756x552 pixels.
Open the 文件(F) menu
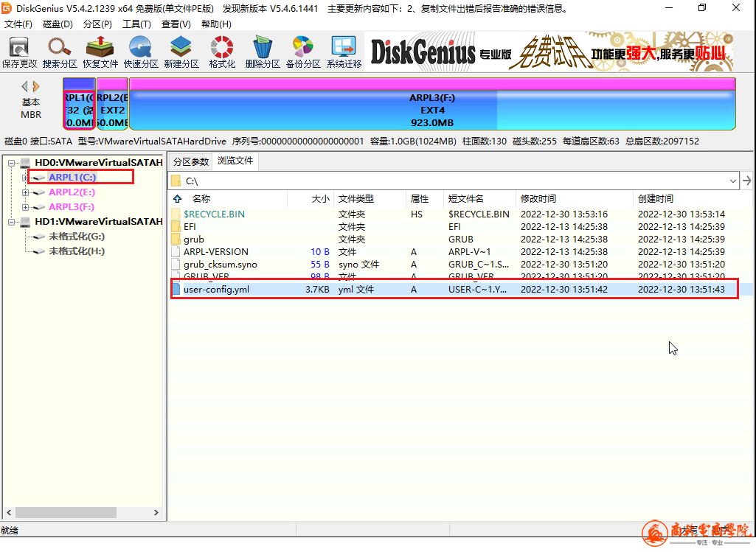18,24
